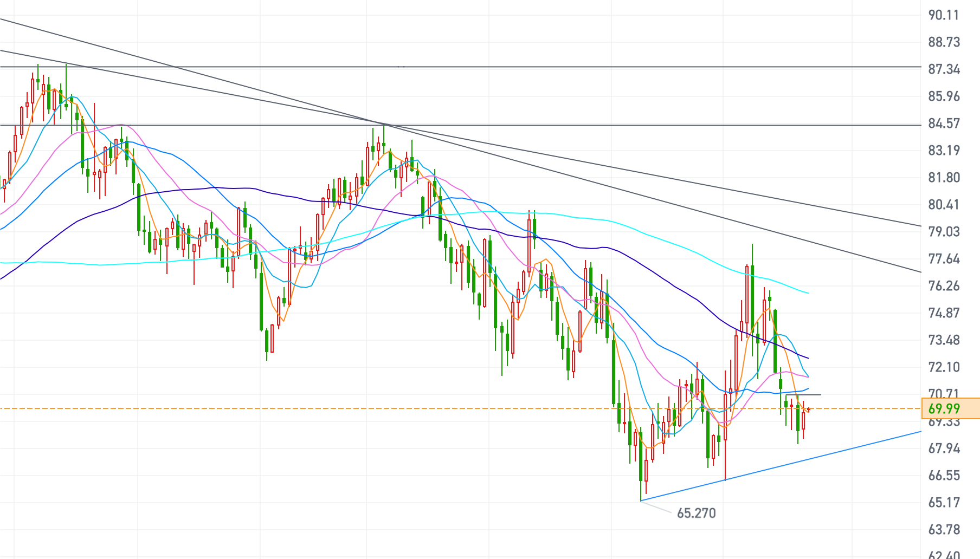
Task: Click the 79.03 price axis label
Action: click(x=944, y=232)
